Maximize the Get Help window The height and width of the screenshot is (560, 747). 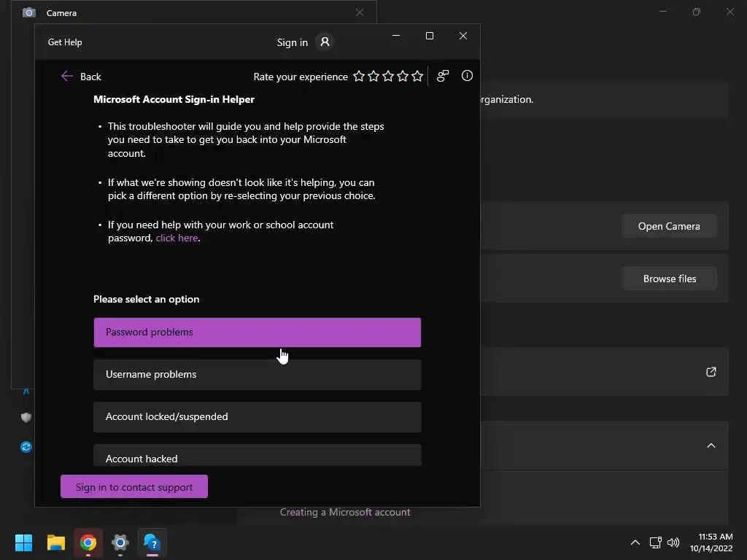(429, 36)
